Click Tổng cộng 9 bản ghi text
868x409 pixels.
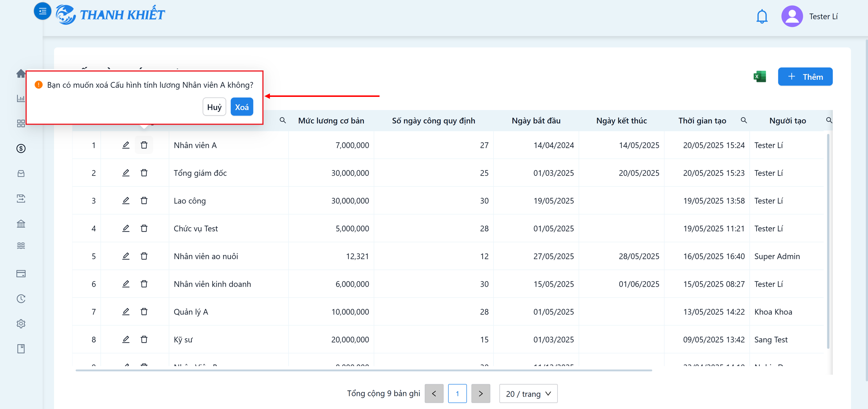point(383,393)
